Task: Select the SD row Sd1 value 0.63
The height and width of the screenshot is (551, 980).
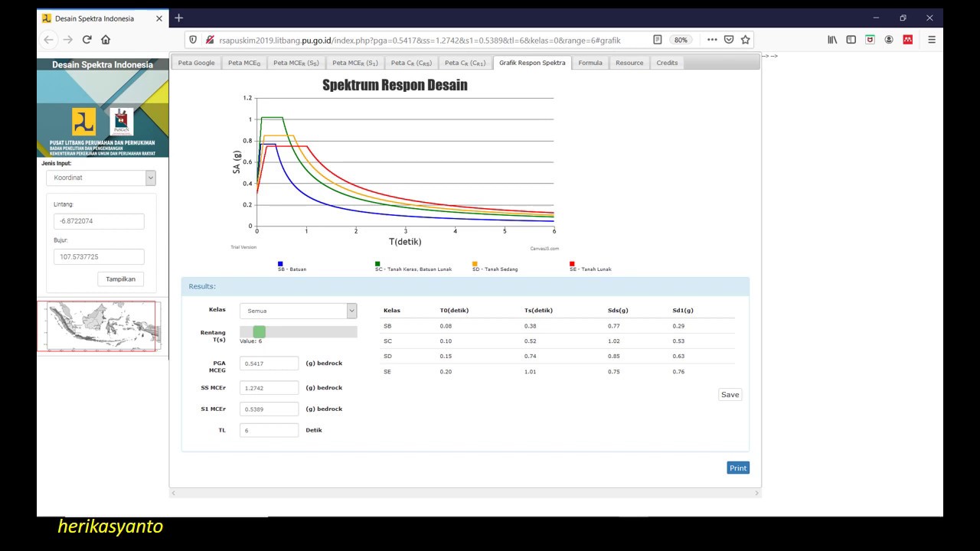Action: [x=678, y=357]
